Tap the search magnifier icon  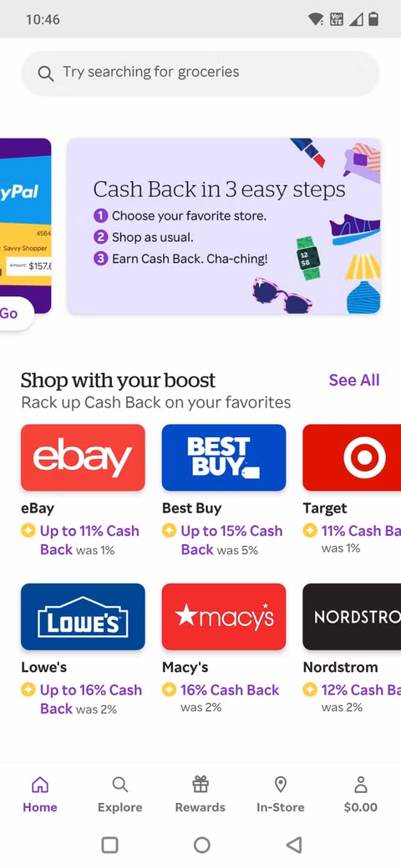45,73
